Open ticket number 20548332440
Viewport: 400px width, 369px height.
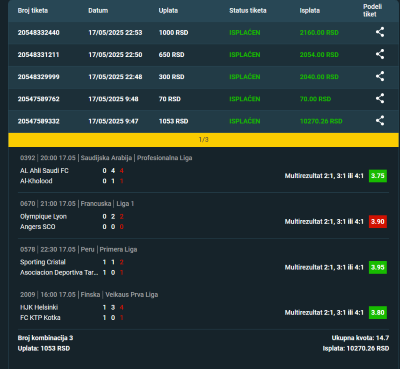[39, 33]
